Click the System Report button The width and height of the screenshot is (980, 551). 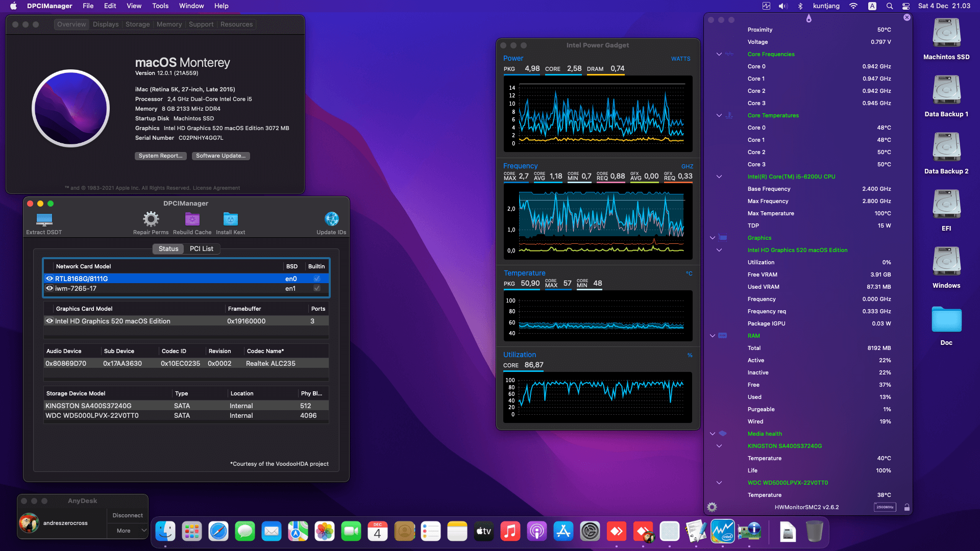(161, 156)
